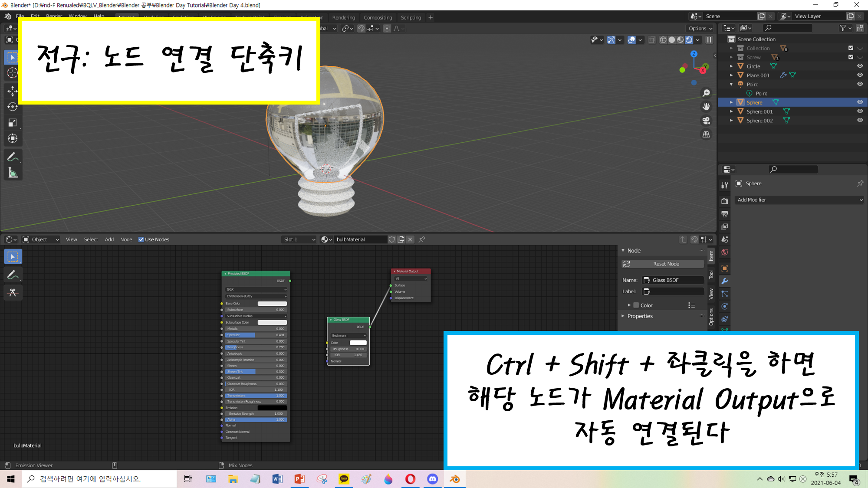Screen dimensions: 868x488
Task: Pin the material with the pin icon
Action: [x=422, y=239]
